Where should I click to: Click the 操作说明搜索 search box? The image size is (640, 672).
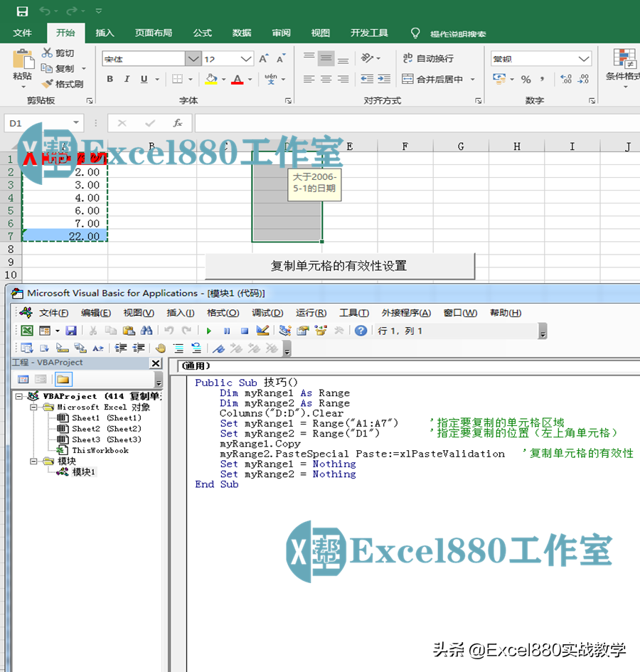458,34
